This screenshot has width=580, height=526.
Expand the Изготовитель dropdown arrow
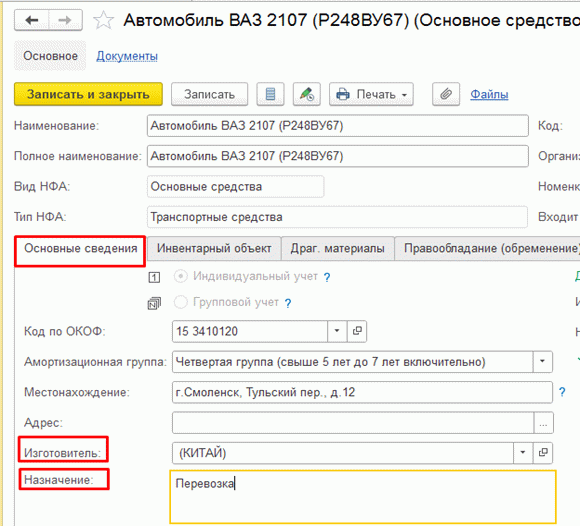tap(523, 453)
